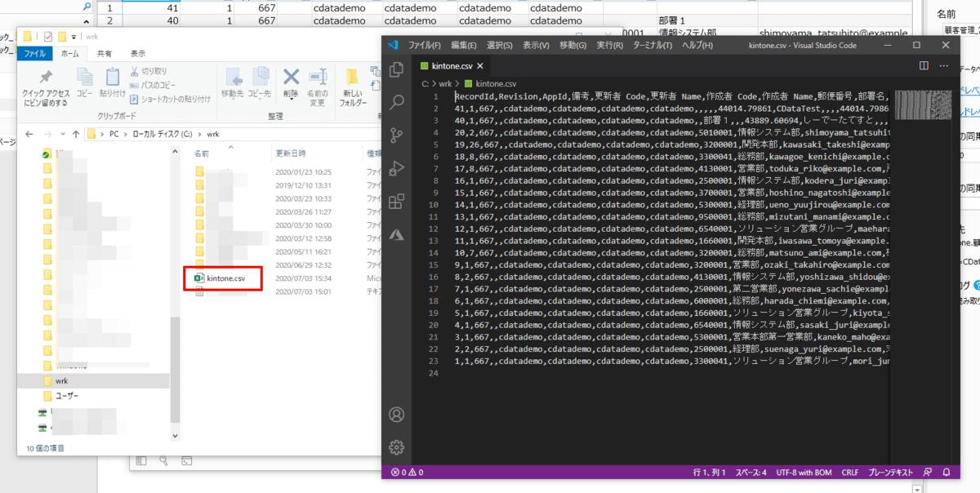Viewport: 980px width, 493px height.
Task: Click the 貼り付け (Paste) ribbon icon
Action: (112, 82)
